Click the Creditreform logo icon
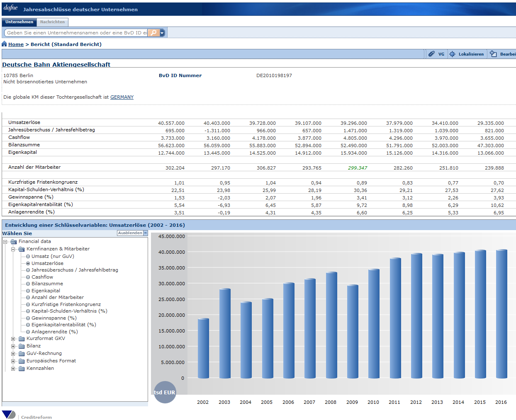Viewport: 516px width, 420px height. pyautogui.click(x=9, y=415)
